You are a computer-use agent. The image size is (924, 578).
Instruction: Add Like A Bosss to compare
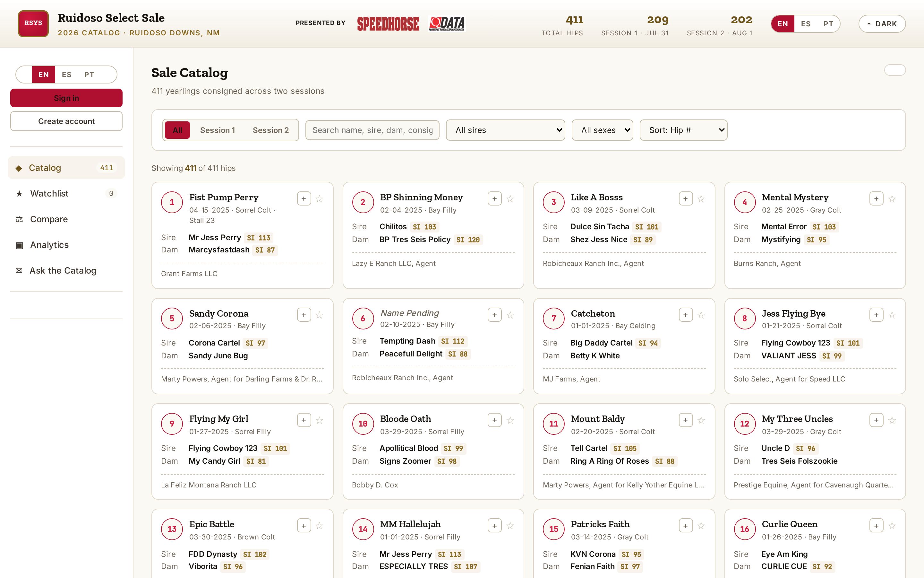686,198
